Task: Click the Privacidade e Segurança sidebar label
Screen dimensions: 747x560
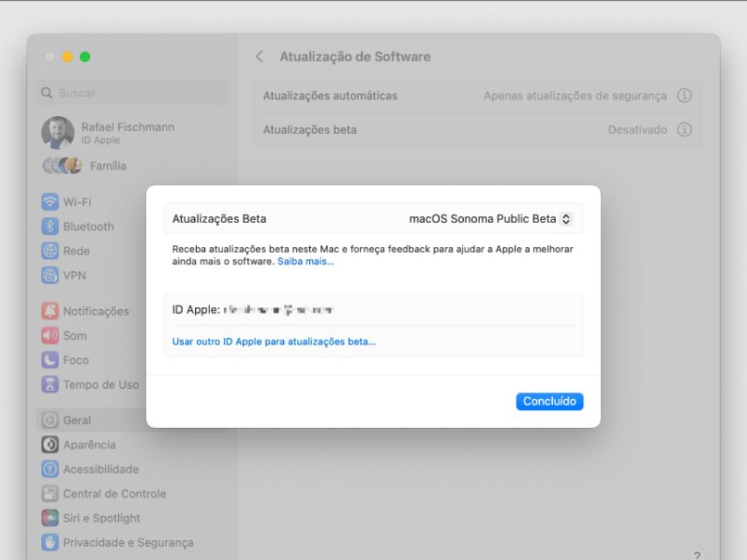Action: click(128, 542)
